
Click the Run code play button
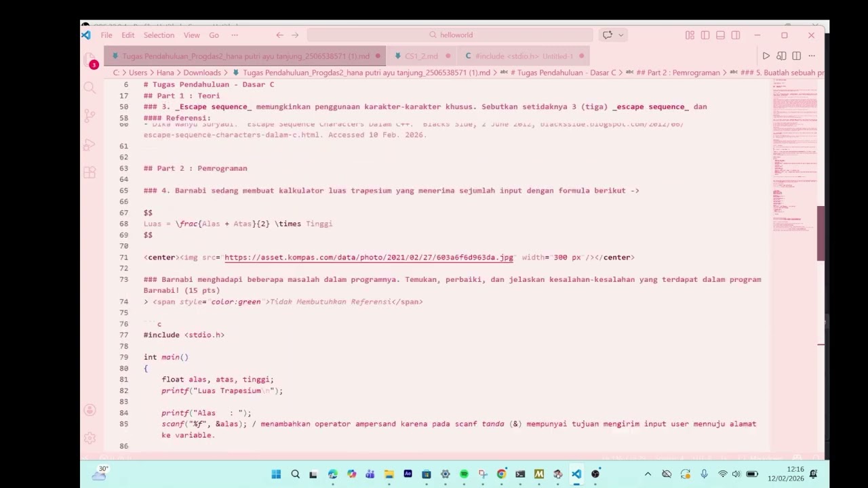tap(766, 56)
